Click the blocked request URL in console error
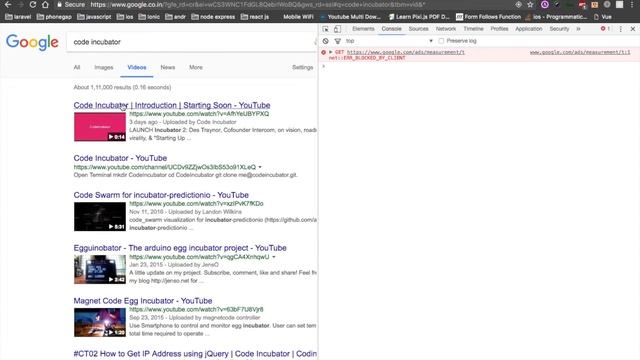This screenshot has height=360, width=640. pyautogui.click(x=406, y=52)
